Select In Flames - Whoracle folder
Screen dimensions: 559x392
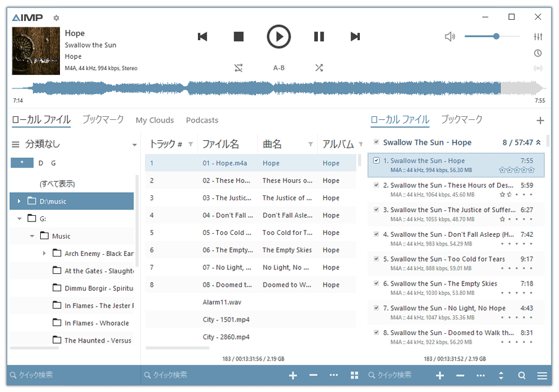click(x=90, y=323)
